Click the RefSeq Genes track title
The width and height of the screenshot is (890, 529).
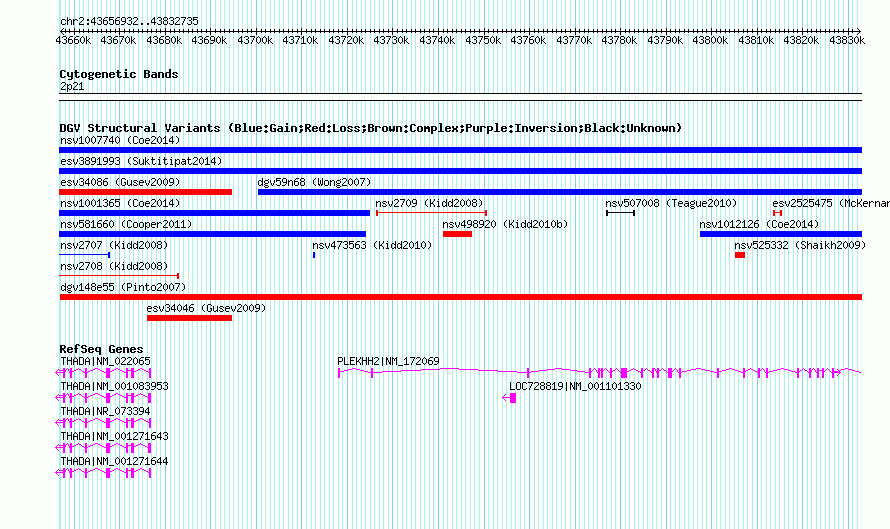pos(101,349)
